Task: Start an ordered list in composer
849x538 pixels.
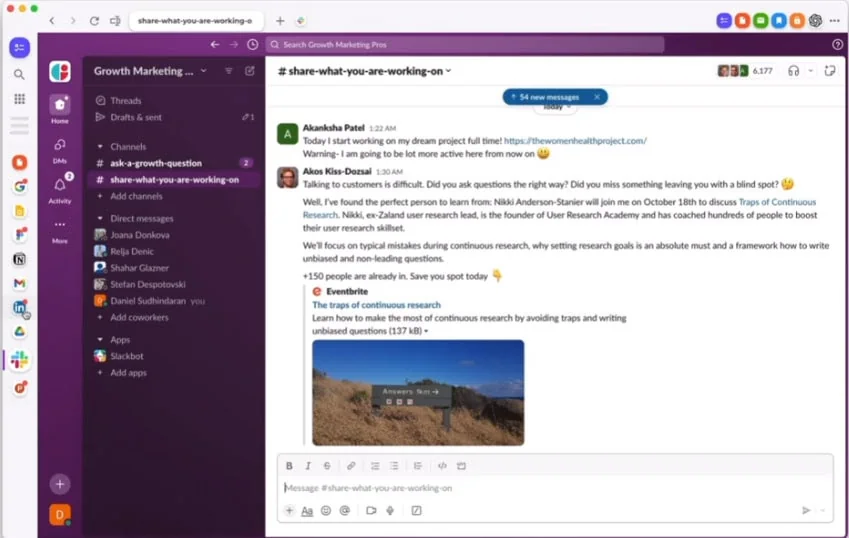Action: click(x=375, y=466)
